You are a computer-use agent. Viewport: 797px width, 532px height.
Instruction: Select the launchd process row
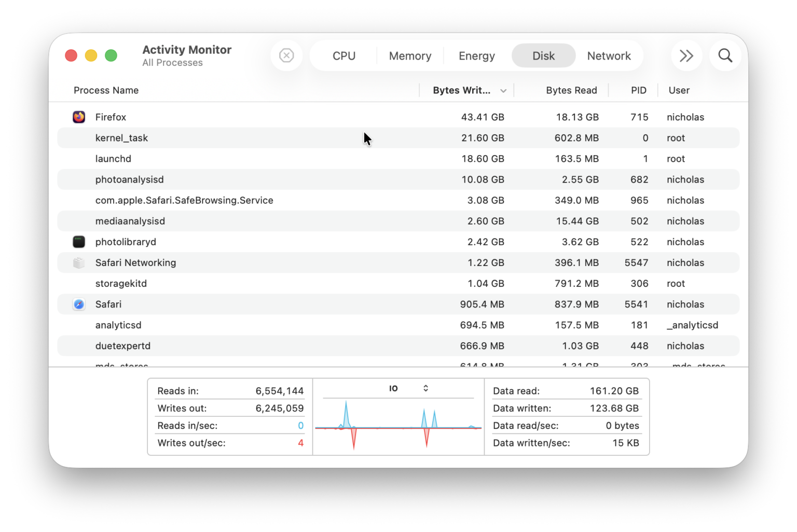coord(398,159)
